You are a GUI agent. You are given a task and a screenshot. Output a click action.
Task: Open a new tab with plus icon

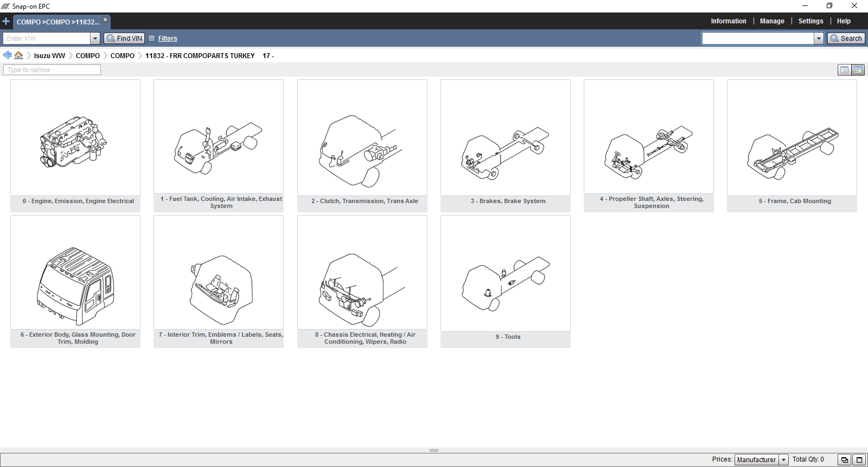[6, 22]
